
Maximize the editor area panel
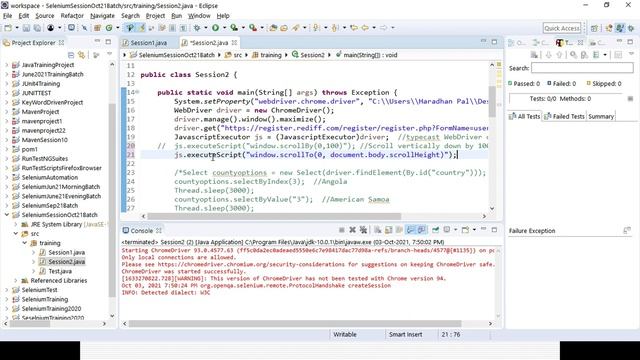point(494,42)
